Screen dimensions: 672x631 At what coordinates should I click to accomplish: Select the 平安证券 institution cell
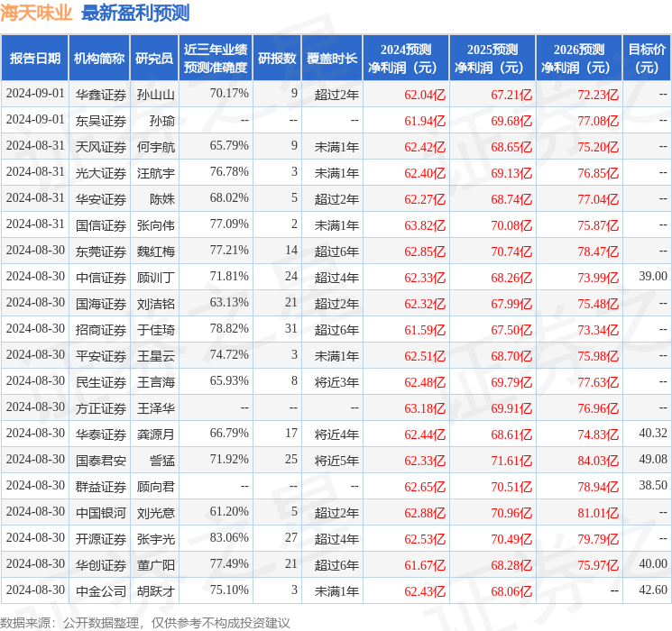coord(101,356)
